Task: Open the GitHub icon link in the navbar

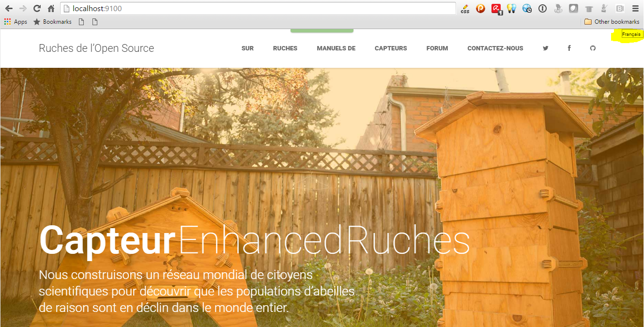Action: (x=592, y=48)
